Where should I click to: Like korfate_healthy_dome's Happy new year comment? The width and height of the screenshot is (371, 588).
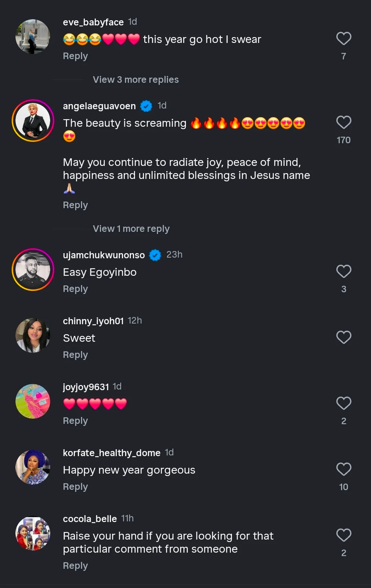point(344,469)
